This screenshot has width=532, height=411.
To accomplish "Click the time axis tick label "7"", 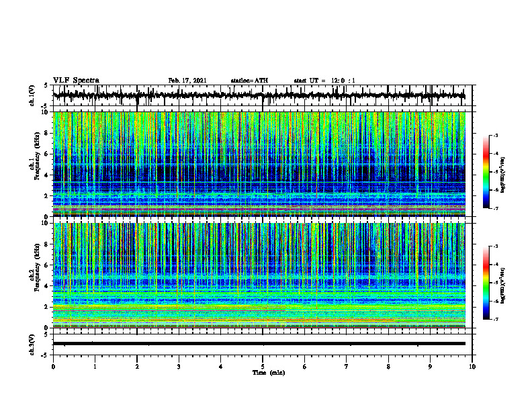I will 347,367.
